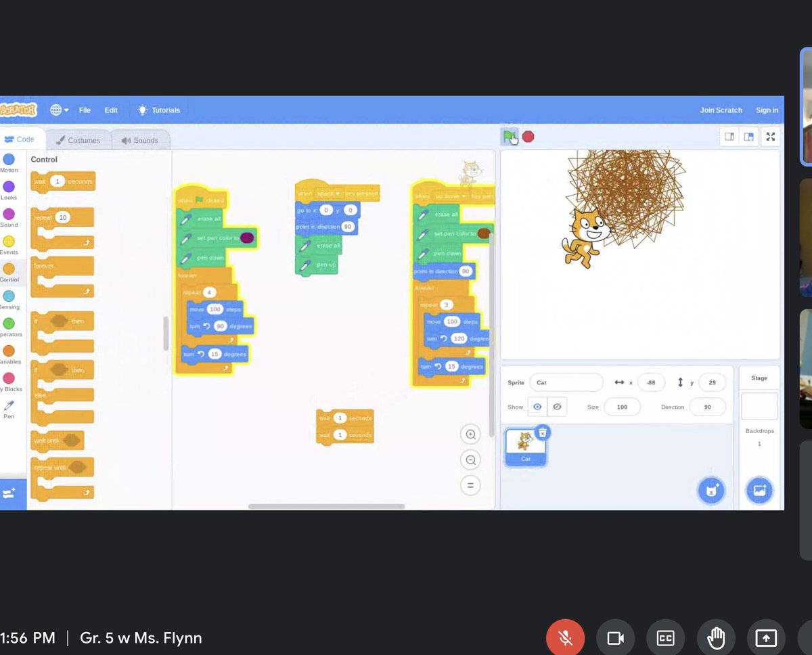Viewport: 812px width, 655px height.
Task: Click the Sprite name field showing Cat
Action: coord(566,382)
